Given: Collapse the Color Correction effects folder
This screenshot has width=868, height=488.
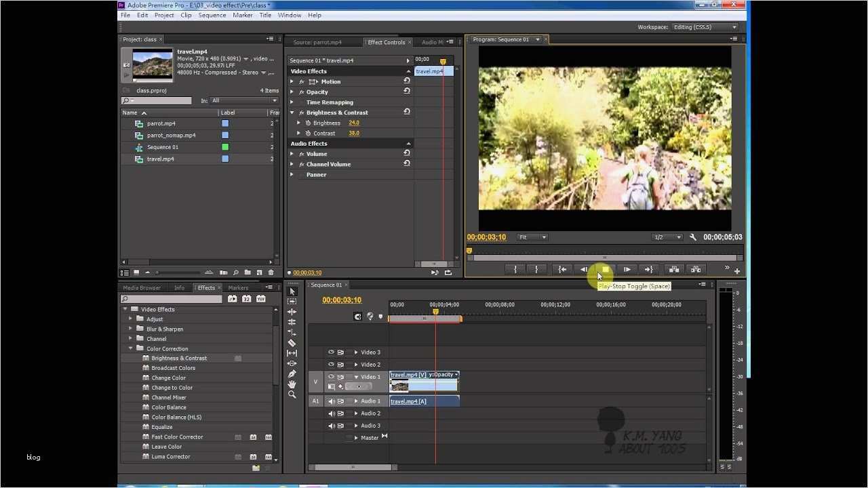Looking at the screenshot, I should (131, 348).
